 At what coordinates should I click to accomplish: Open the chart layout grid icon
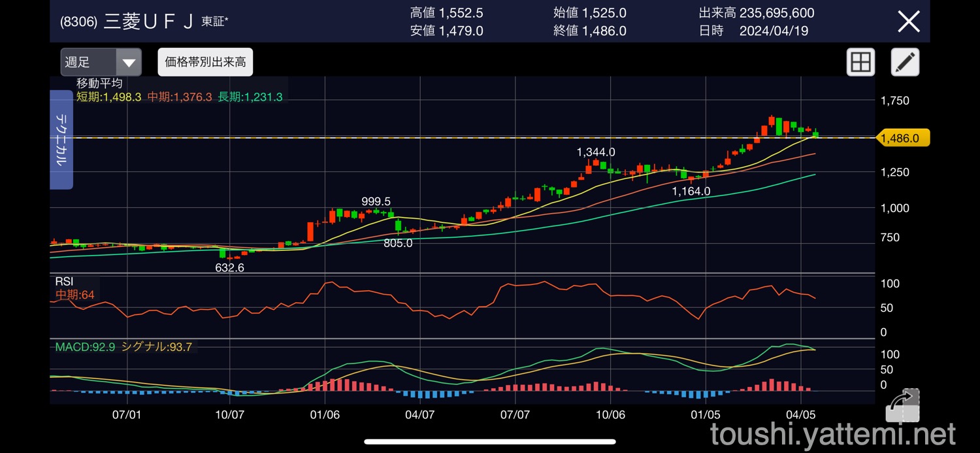(860, 62)
